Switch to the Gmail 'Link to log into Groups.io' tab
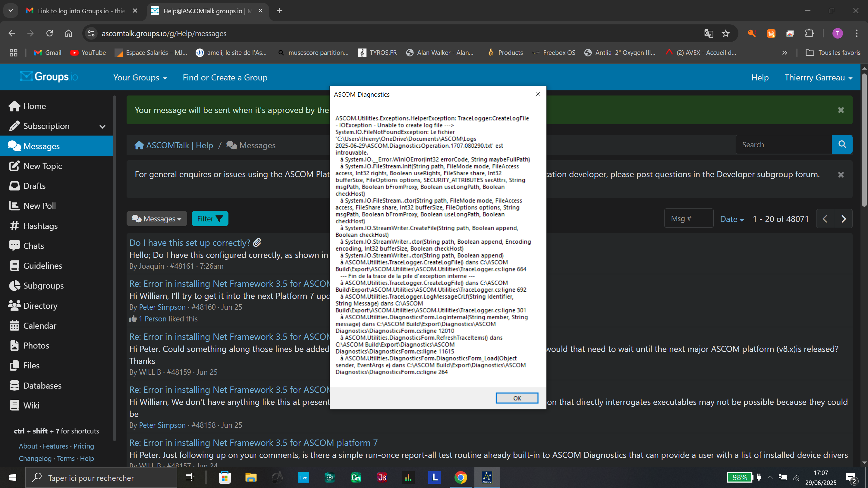868x488 pixels. coord(81,11)
